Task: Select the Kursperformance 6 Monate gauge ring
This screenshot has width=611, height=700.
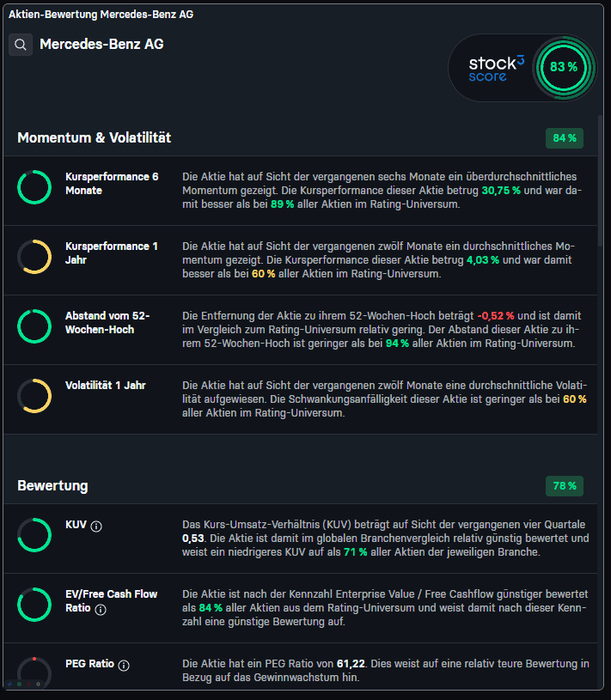Action: pos(34,187)
